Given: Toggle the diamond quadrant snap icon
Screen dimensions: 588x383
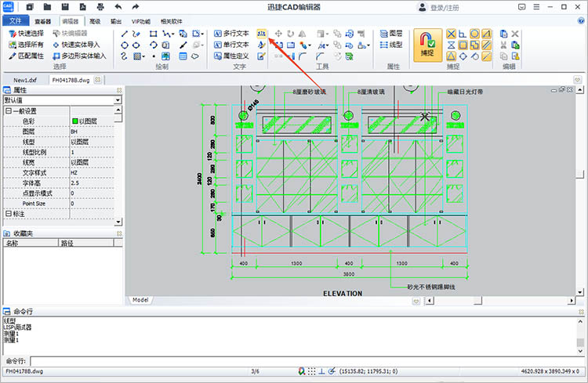Looking at the screenshot, I should pos(463,56).
